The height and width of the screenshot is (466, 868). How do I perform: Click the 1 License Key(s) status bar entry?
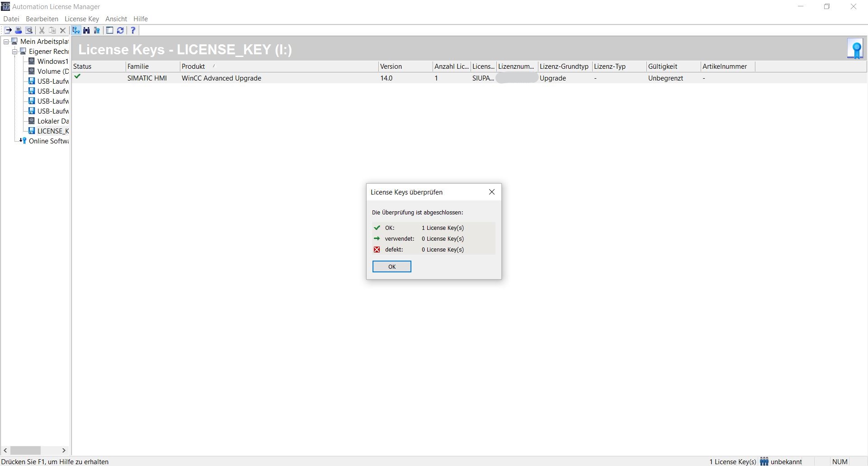(x=733, y=462)
